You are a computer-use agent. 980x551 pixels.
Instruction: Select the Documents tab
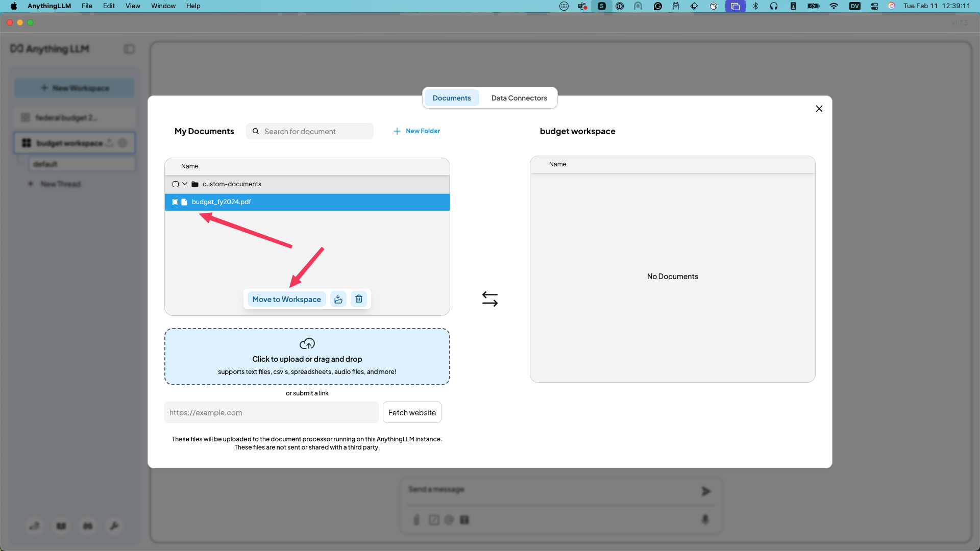(452, 98)
